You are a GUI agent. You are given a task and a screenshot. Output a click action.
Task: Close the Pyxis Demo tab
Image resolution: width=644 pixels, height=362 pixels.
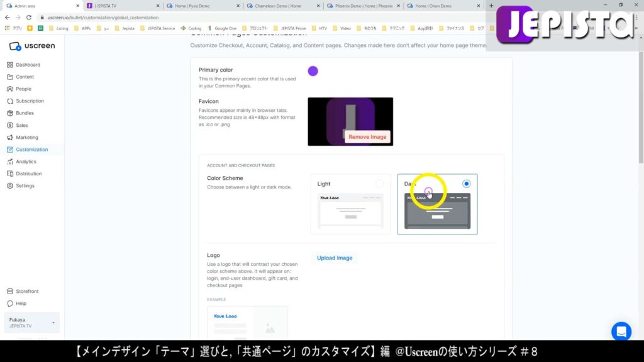[x=238, y=6]
